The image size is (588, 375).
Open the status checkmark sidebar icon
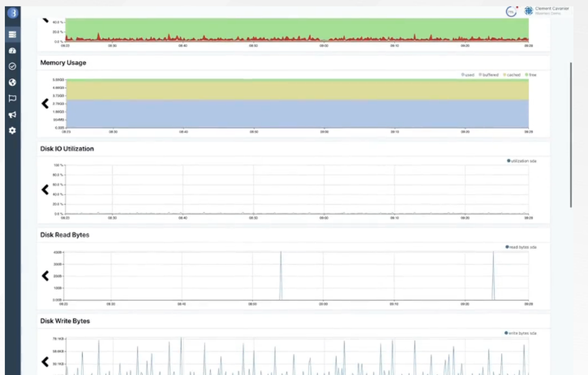12,66
